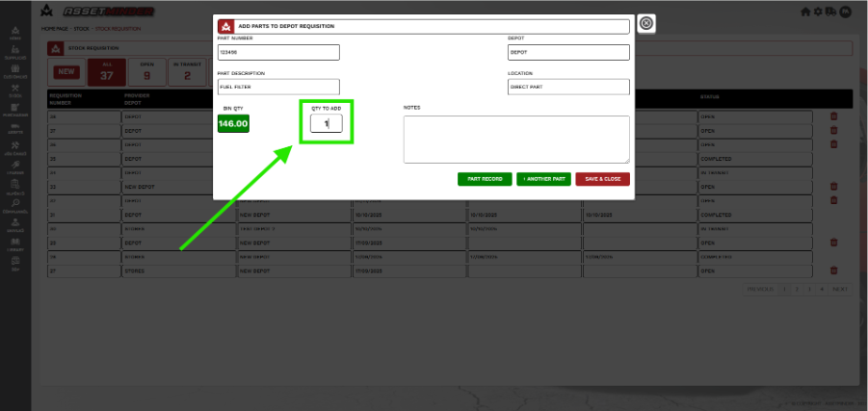Click the dialog header logo icon
Viewport: 868px width, 411px height.
(x=225, y=27)
